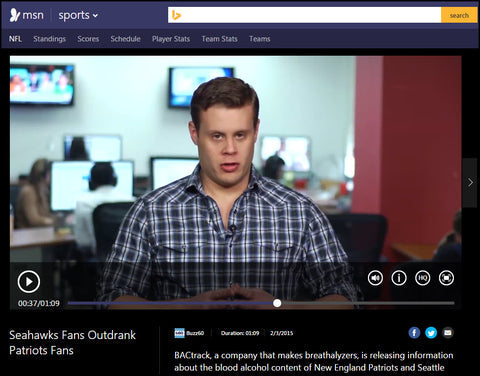
Task: Click the yellow search button
Action: click(459, 15)
